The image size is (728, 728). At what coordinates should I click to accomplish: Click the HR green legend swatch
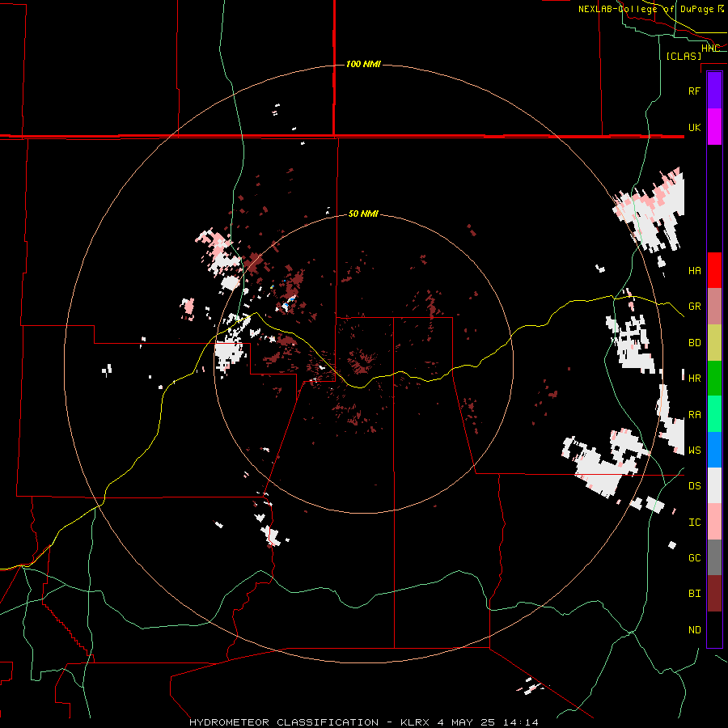pyautogui.click(x=714, y=378)
